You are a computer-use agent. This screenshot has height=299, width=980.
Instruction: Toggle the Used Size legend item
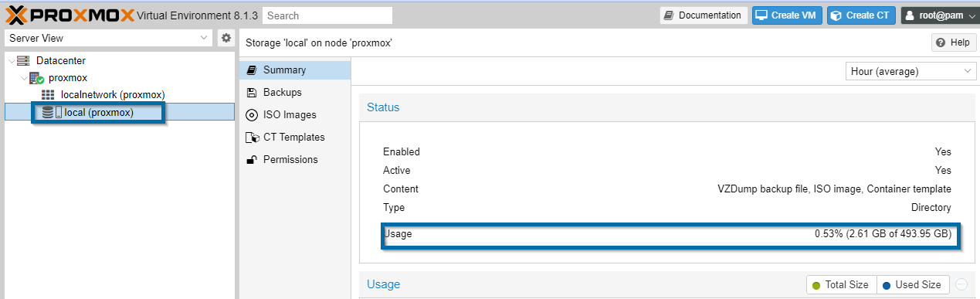coord(913,284)
